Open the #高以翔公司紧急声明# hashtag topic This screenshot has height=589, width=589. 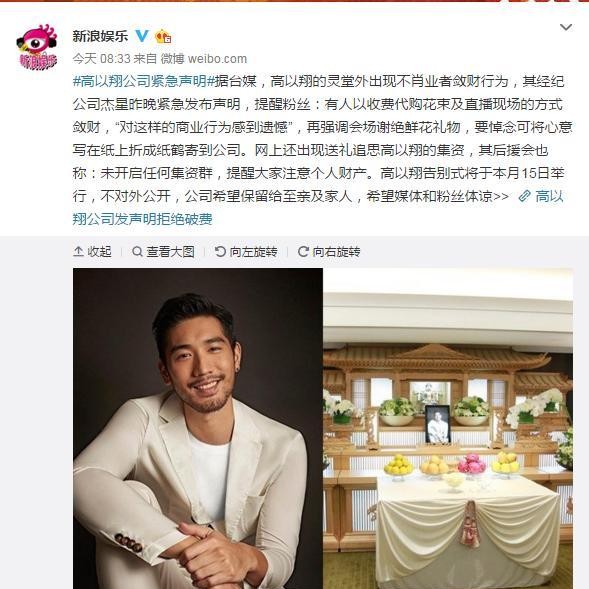pyautogui.click(x=143, y=81)
